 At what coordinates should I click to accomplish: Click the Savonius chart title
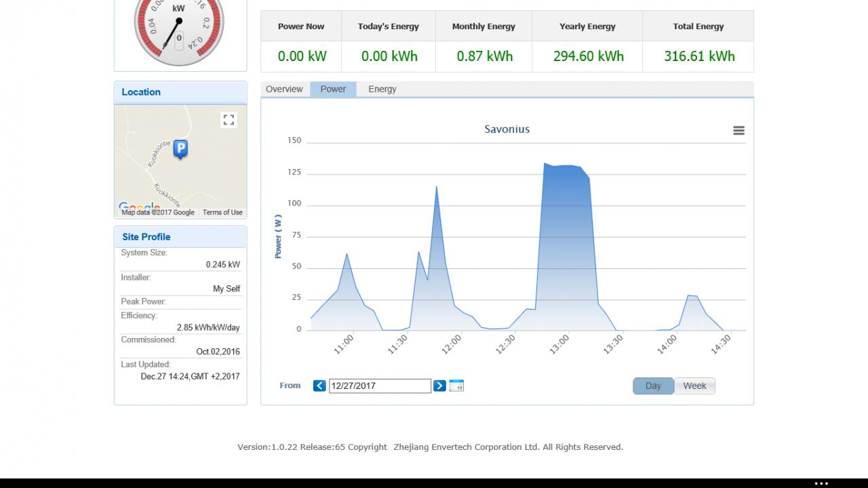point(507,129)
